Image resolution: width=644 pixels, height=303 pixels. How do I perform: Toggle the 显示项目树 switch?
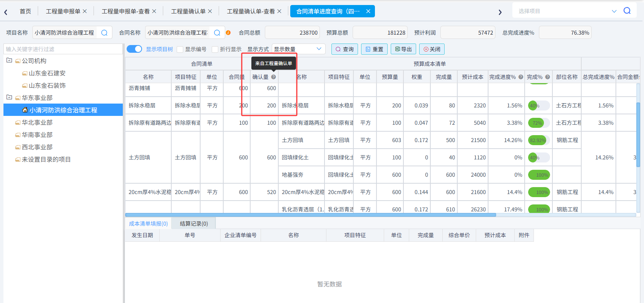[x=134, y=49]
